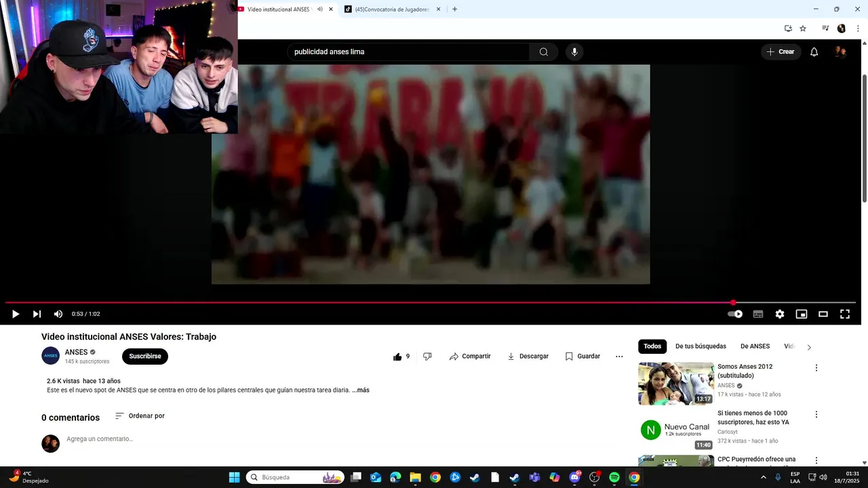
Task: Subscribe to ANSES with Suscribirse
Action: coord(145,357)
